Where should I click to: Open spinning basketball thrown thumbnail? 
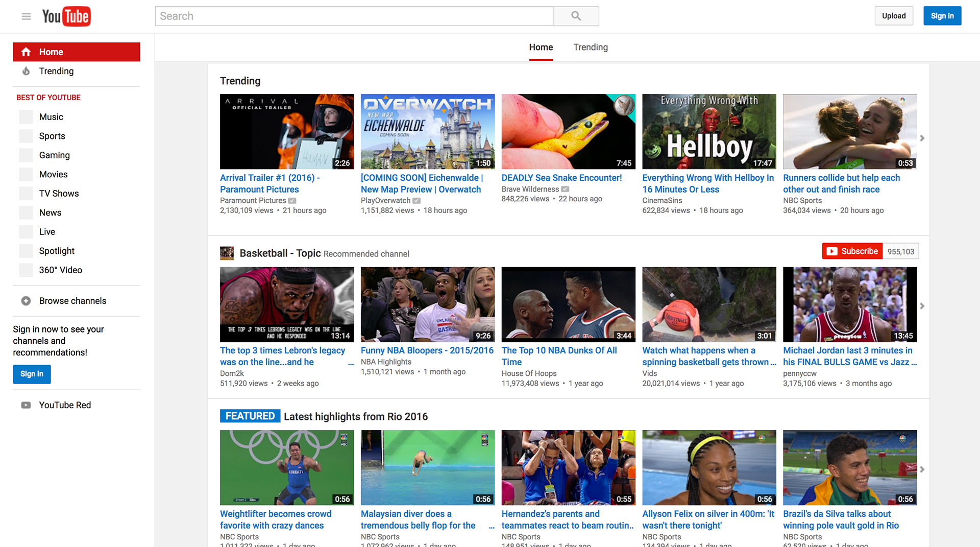tap(709, 304)
